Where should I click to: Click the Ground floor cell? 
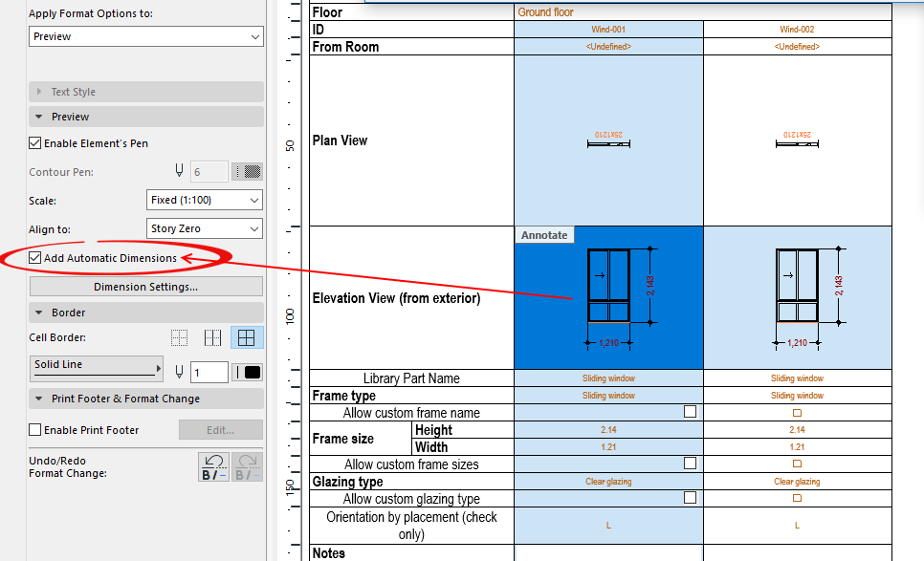703,12
